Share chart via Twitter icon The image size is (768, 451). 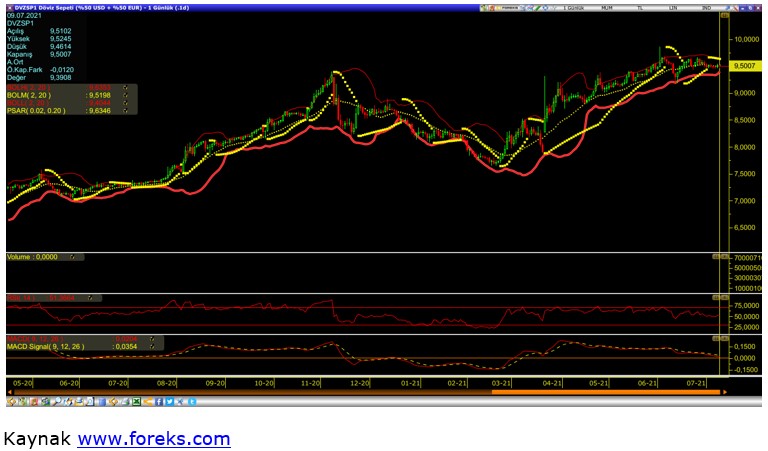point(169,402)
